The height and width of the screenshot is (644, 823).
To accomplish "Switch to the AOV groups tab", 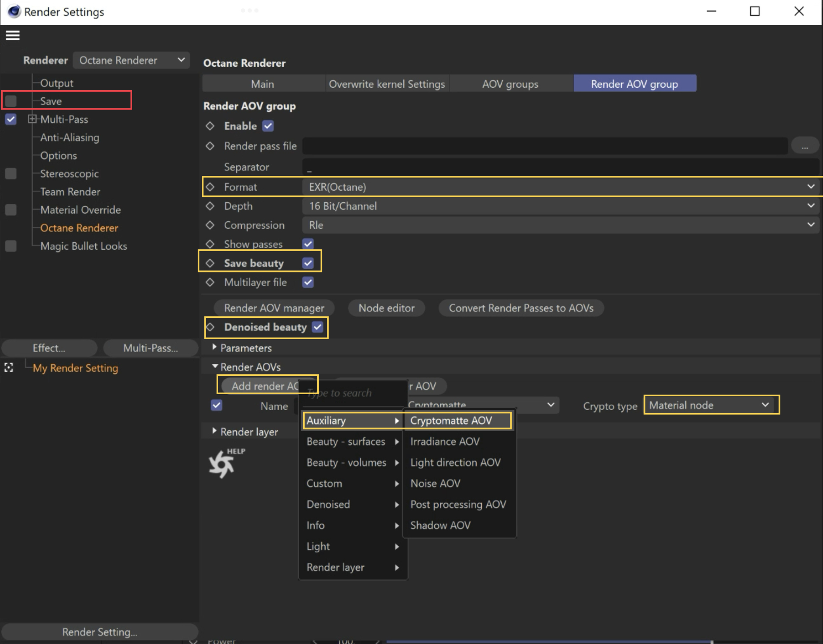I will click(x=510, y=84).
